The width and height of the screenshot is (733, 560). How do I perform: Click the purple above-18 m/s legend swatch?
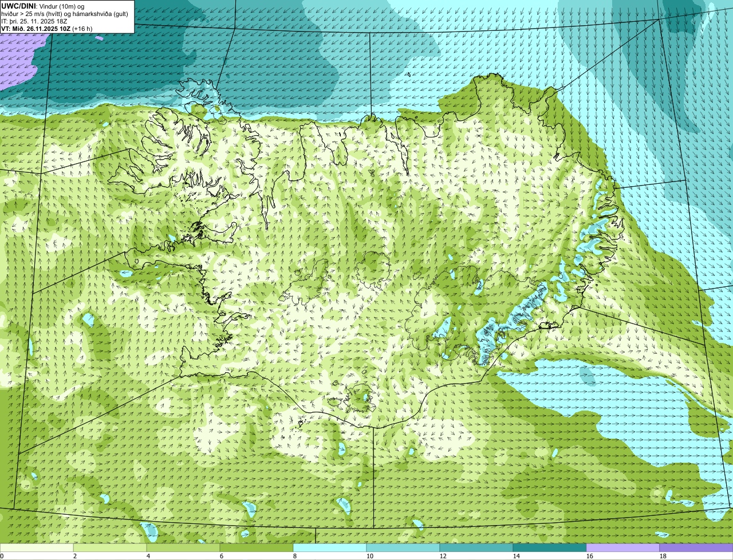click(696, 547)
